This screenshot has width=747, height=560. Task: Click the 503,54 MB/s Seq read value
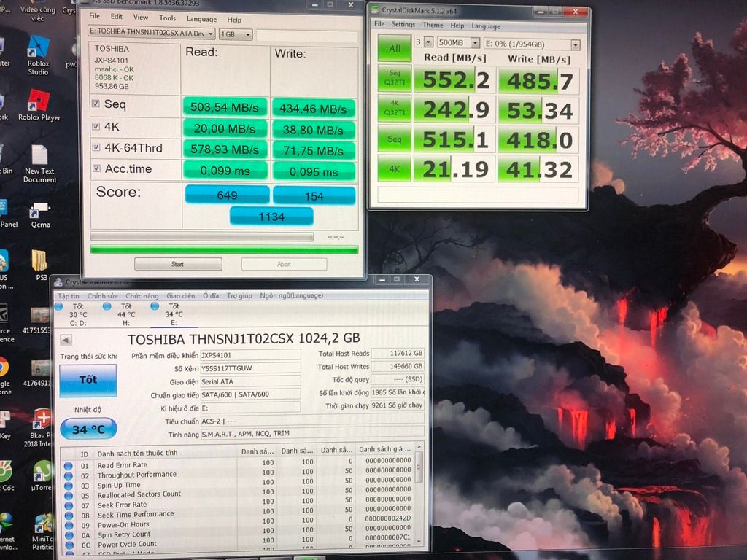(225, 107)
